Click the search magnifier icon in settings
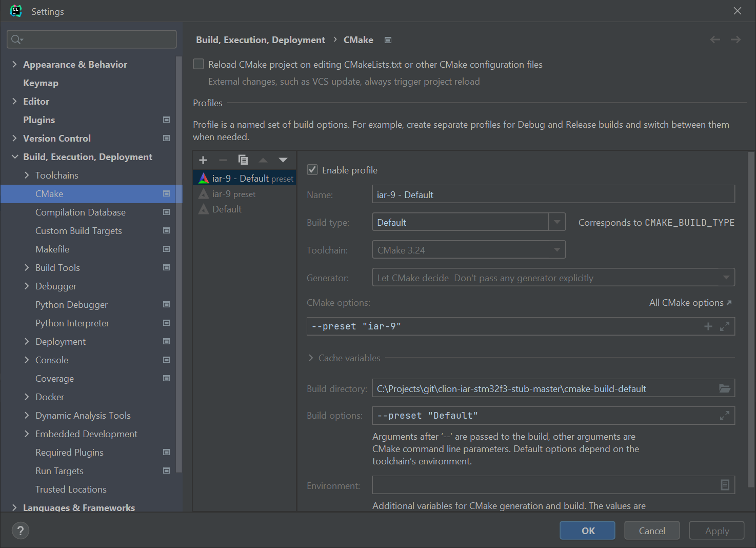 pyautogui.click(x=17, y=40)
